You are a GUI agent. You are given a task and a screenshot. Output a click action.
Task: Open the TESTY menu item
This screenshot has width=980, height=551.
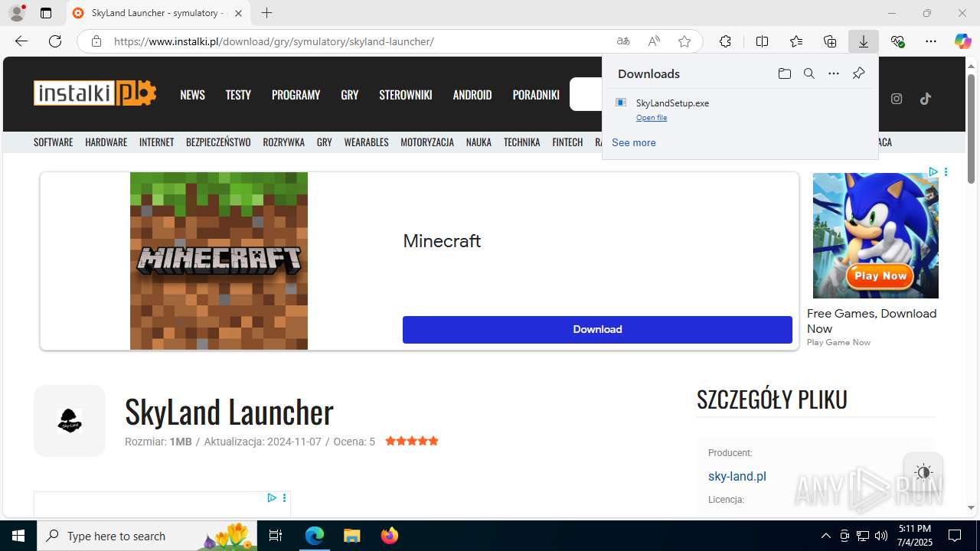pos(238,95)
